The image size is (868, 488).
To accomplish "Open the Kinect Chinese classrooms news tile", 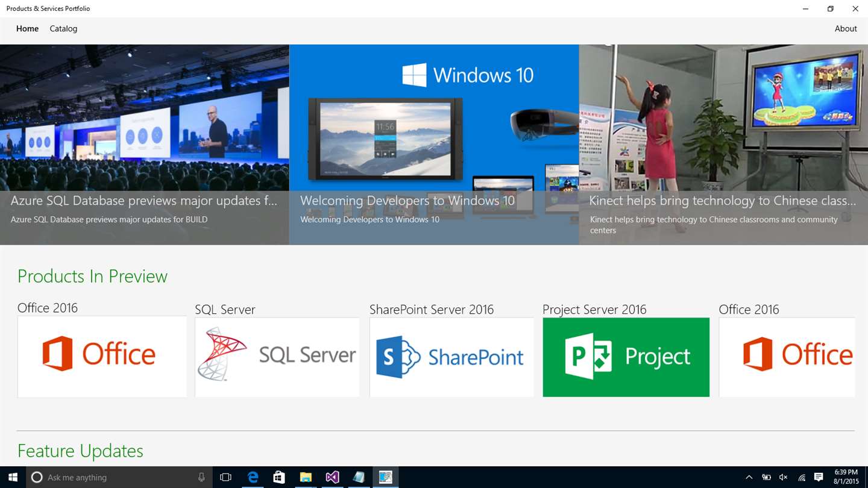I will pyautogui.click(x=723, y=145).
